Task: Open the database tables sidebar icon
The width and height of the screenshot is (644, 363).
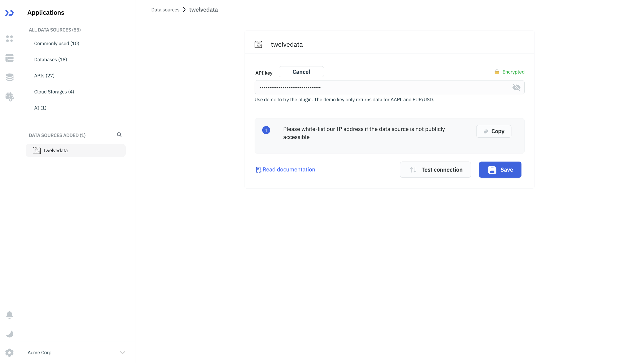Action: tap(10, 58)
